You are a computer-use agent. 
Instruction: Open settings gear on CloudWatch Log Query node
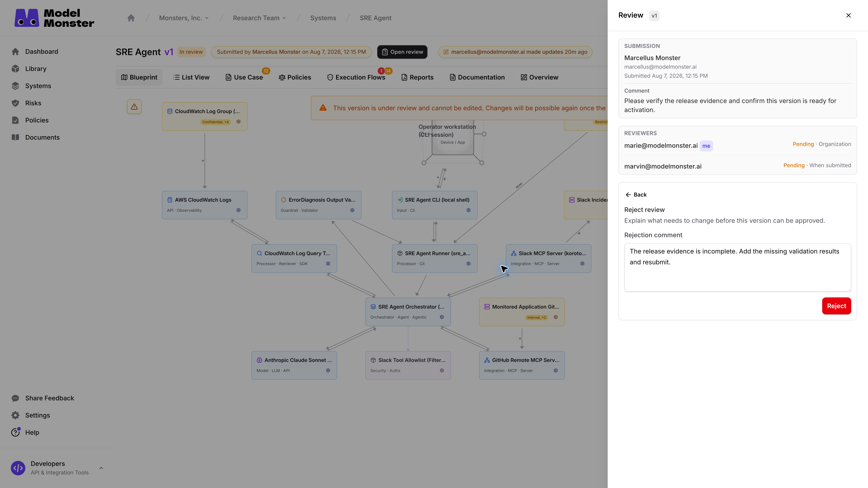click(x=328, y=264)
